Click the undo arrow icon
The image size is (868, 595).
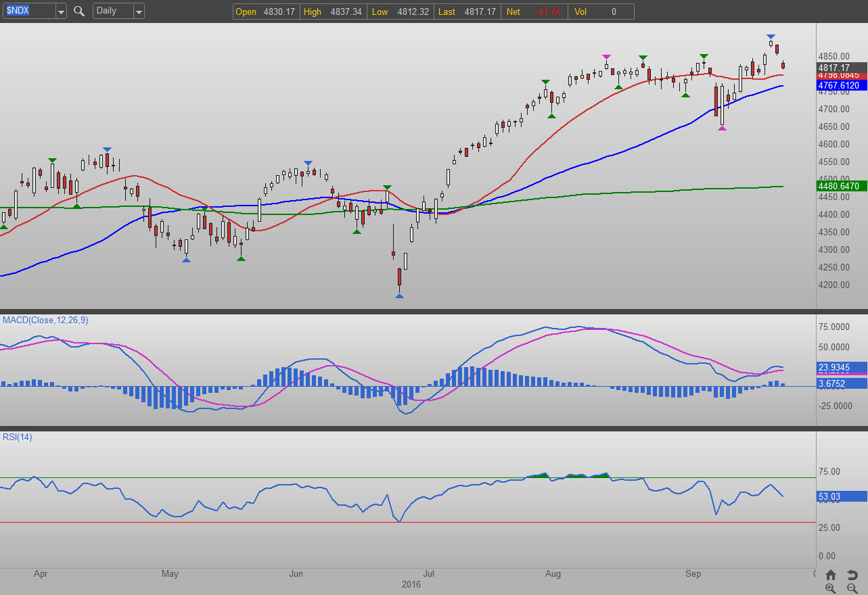click(852, 575)
